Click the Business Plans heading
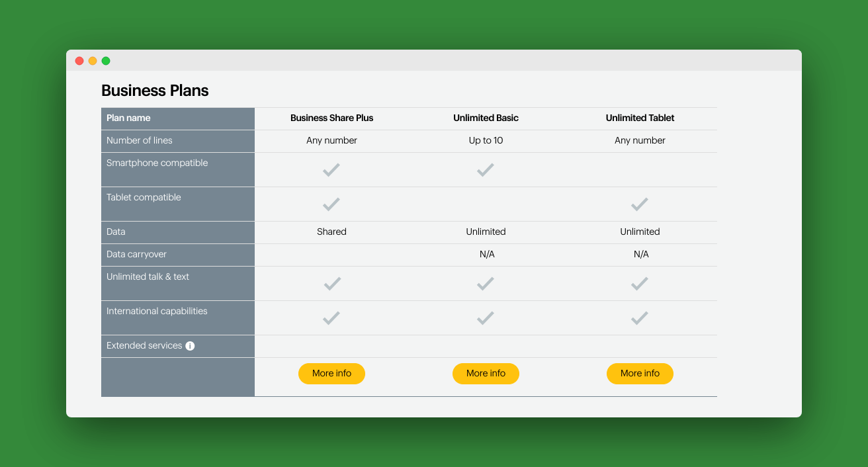 155,91
